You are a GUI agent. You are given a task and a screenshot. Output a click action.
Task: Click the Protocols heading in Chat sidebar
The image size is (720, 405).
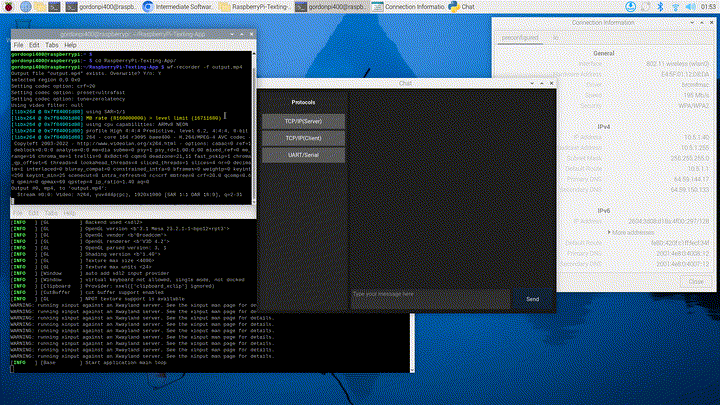click(303, 102)
